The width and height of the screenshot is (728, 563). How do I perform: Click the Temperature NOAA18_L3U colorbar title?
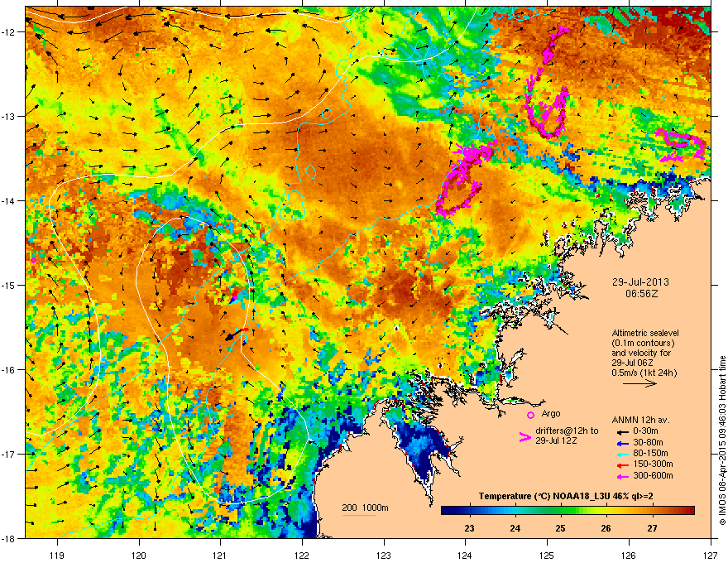(x=566, y=497)
